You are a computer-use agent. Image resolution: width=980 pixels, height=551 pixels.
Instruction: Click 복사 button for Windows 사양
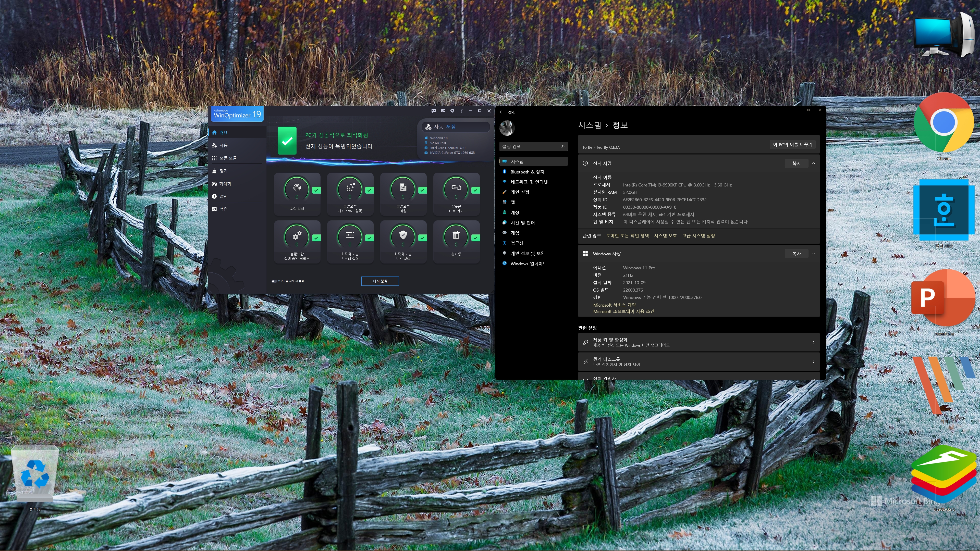796,254
